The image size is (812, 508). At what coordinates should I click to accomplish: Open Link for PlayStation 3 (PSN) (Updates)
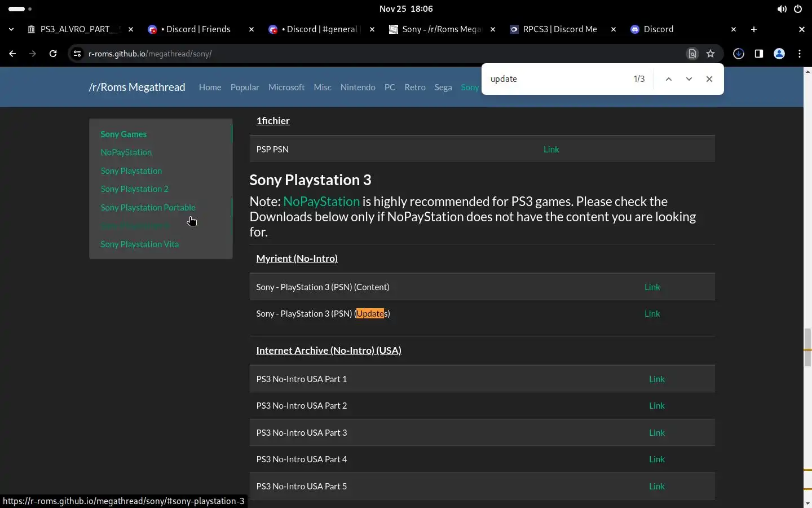(652, 313)
